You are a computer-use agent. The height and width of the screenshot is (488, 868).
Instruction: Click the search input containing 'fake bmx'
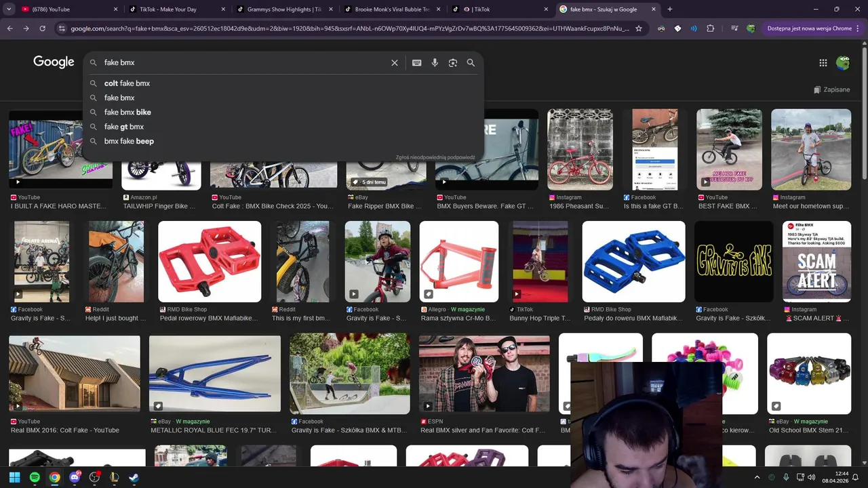click(244, 62)
